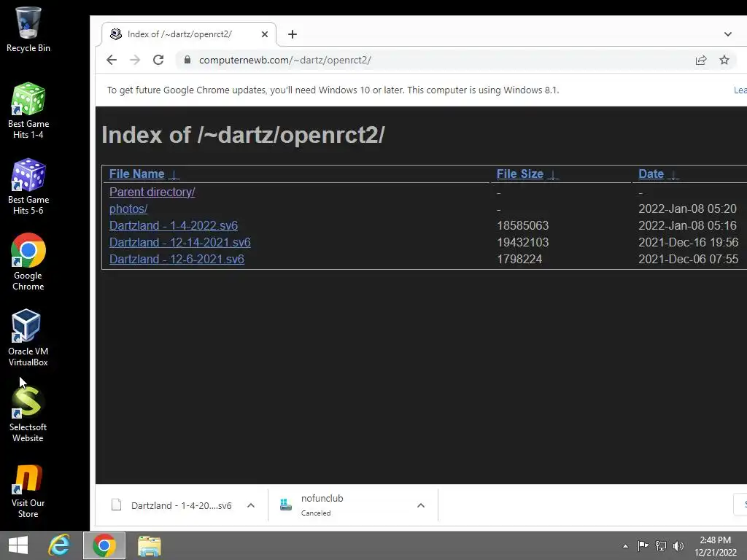Image resolution: width=747 pixels, height=560 pixels.
Task: Select the Index of /~dartz/openrct2/ tab
Action: [x=188, y=34]
